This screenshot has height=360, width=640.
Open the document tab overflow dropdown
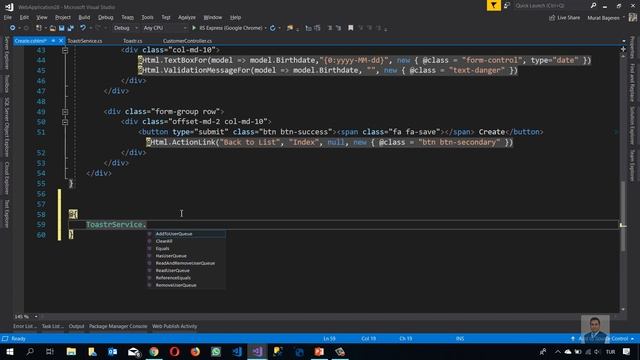623,41
